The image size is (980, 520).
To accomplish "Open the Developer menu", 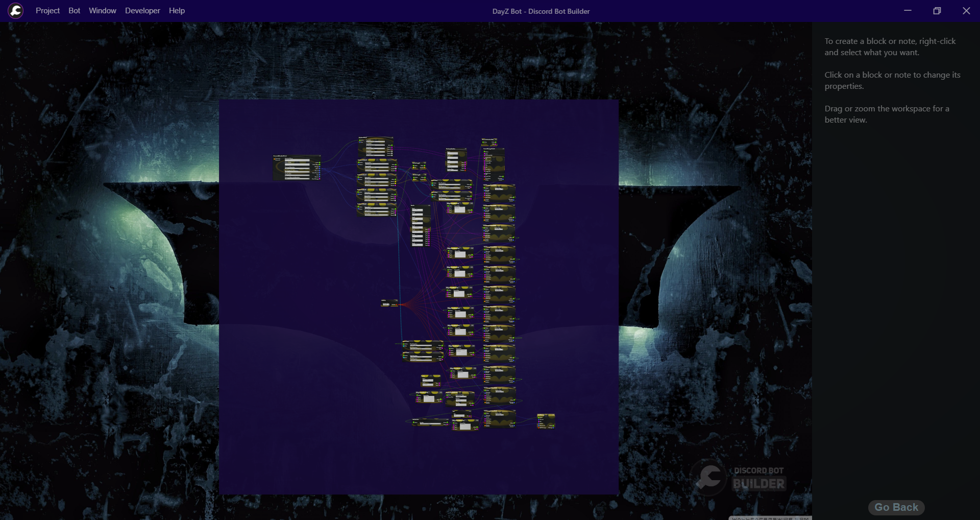I will pyautogui.click(x=142, y=11).
